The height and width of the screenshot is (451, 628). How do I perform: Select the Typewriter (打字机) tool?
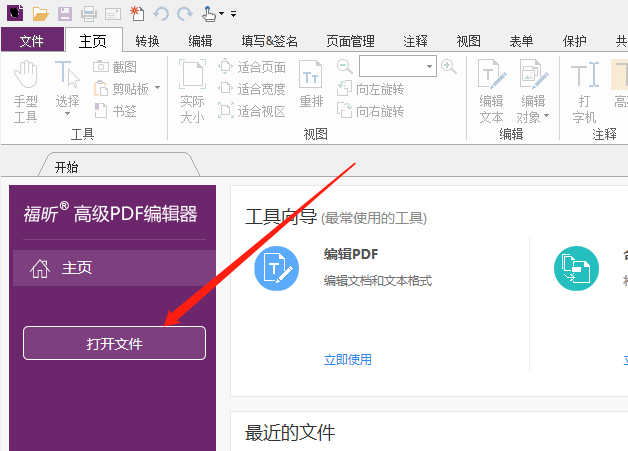[584, 92]
